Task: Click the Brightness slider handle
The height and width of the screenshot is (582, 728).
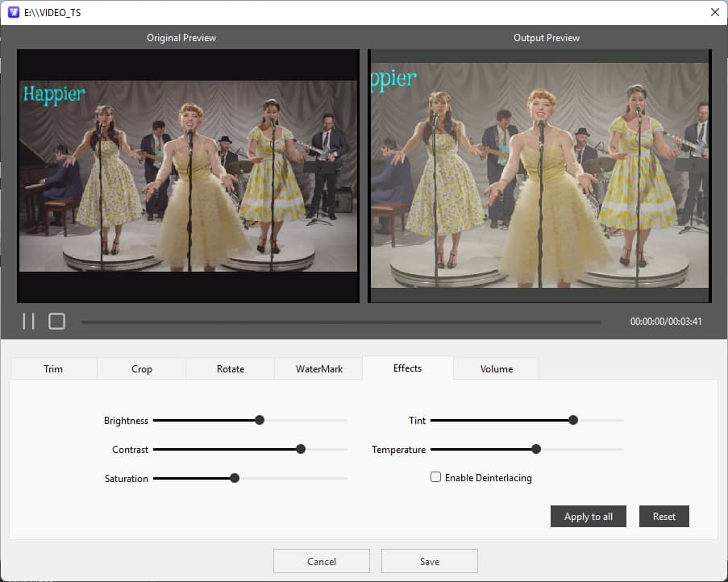Action: coord(259,420)
